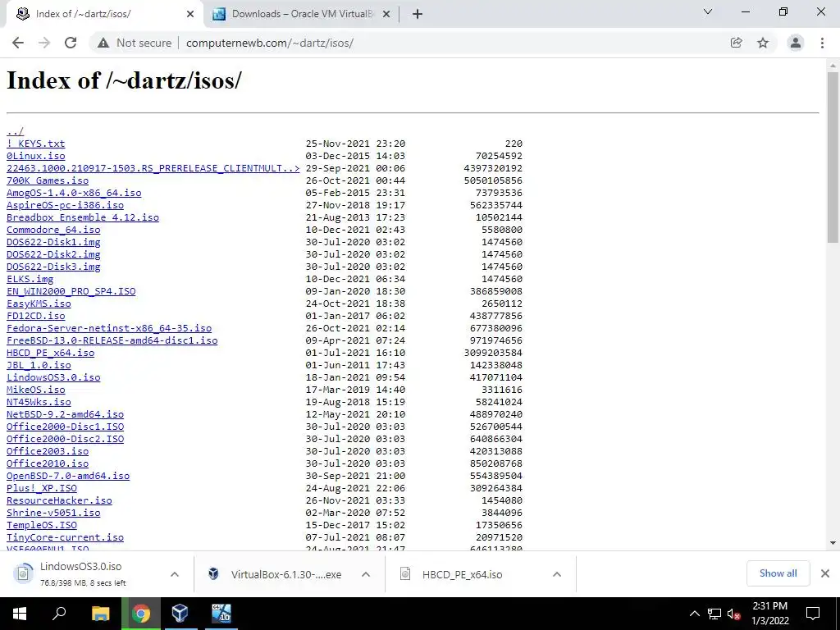Viewport: 840px width, 630px height.
Task: Go to parent directory ../ link
Action: pyautogui.click(x=15, y=131)
